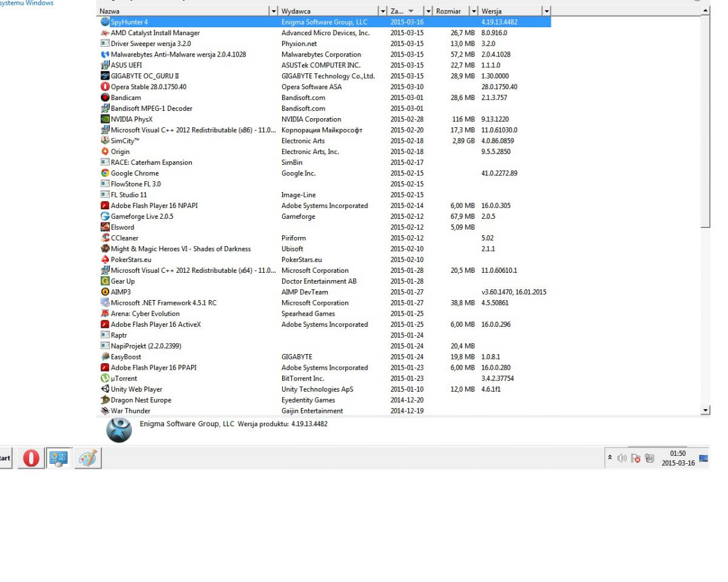Open the Rozmiar column filter dropdown
The width and height of the screenshot is (728, 582).
(474, 12)
